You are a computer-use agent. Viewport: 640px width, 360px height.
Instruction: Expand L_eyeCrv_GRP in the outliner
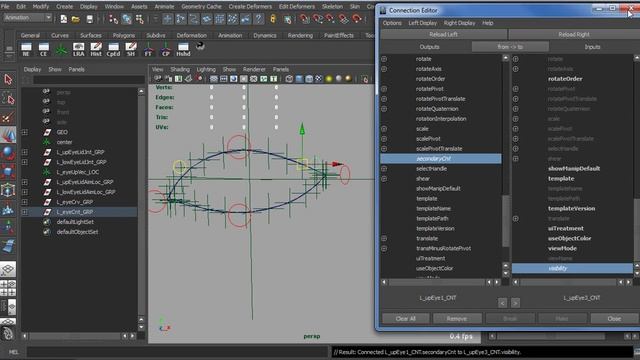(24, 202)
